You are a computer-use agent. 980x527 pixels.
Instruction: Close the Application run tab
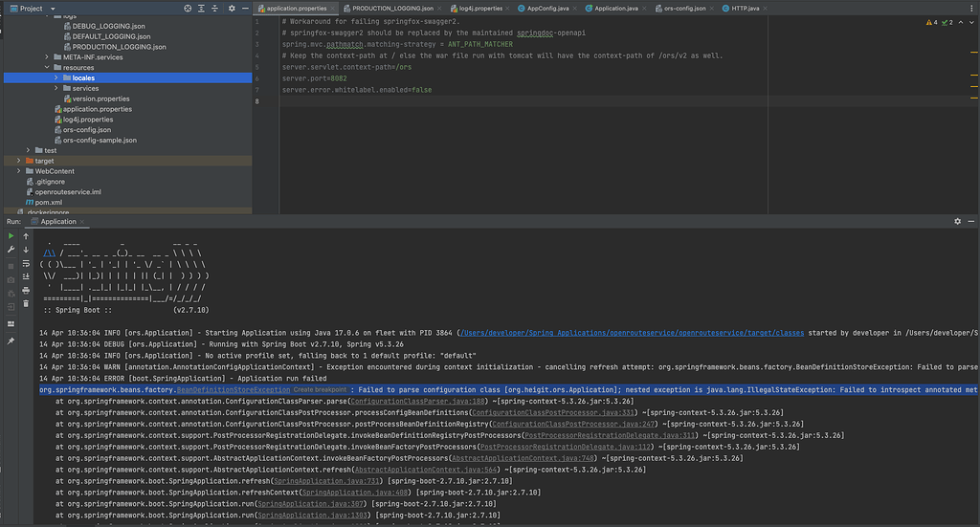coord(82,222)
